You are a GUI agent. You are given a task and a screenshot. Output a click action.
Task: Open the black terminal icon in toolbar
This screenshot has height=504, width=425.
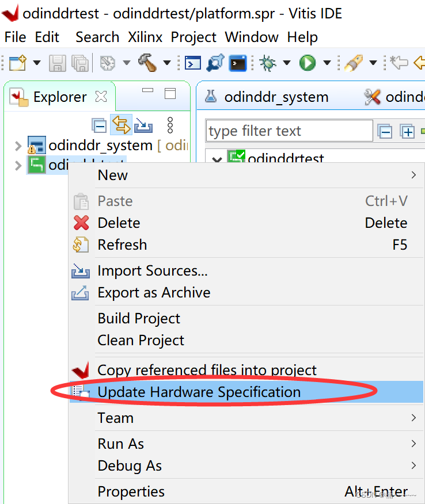tap(238, 63)
